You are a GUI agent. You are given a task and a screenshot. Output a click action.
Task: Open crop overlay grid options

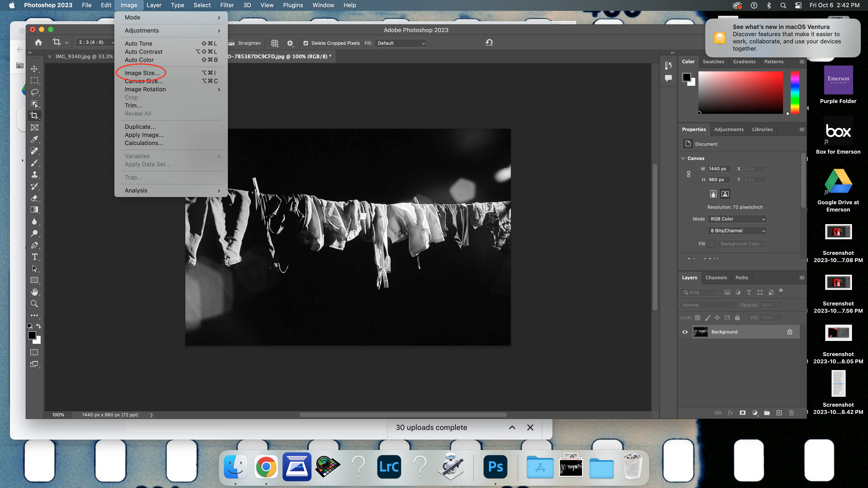(275, 43)
